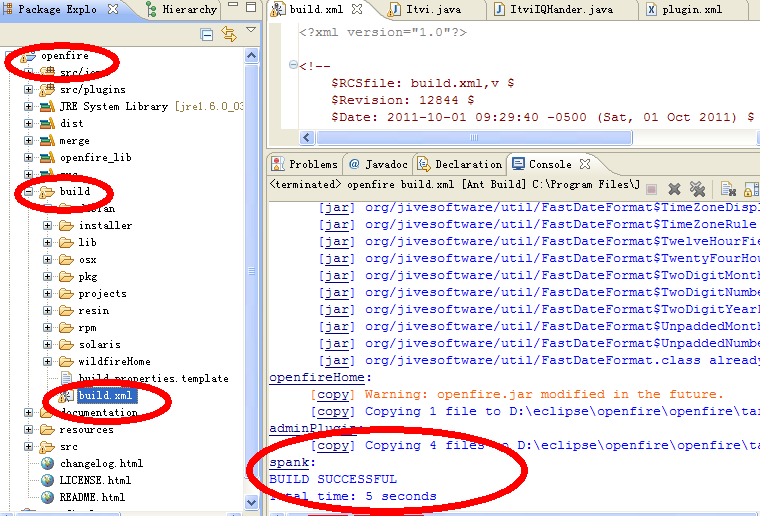
Task: Open the ItviIQHander.java editor tab
Action: click(x=554, y=9)
